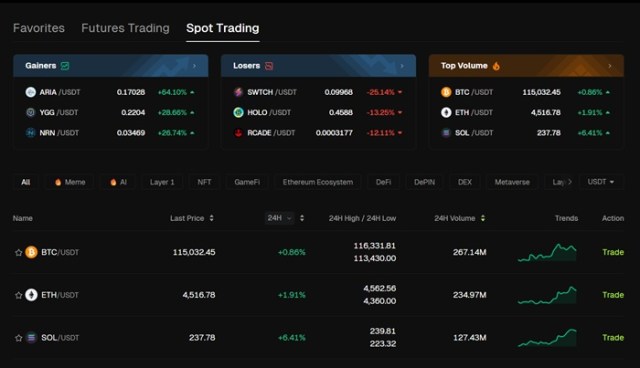Viewport: 640px width, 368px height.
Task: Filter by Ethereum Ecosystem category
Action: click(318, 182)
